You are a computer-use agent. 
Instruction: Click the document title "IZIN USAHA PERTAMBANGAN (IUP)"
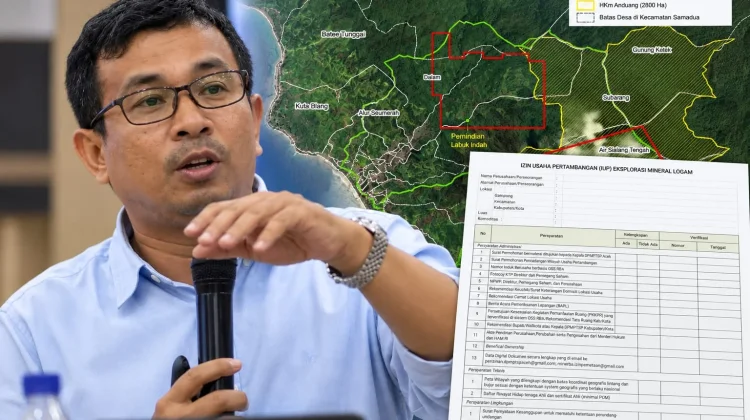tap(566, 166)
